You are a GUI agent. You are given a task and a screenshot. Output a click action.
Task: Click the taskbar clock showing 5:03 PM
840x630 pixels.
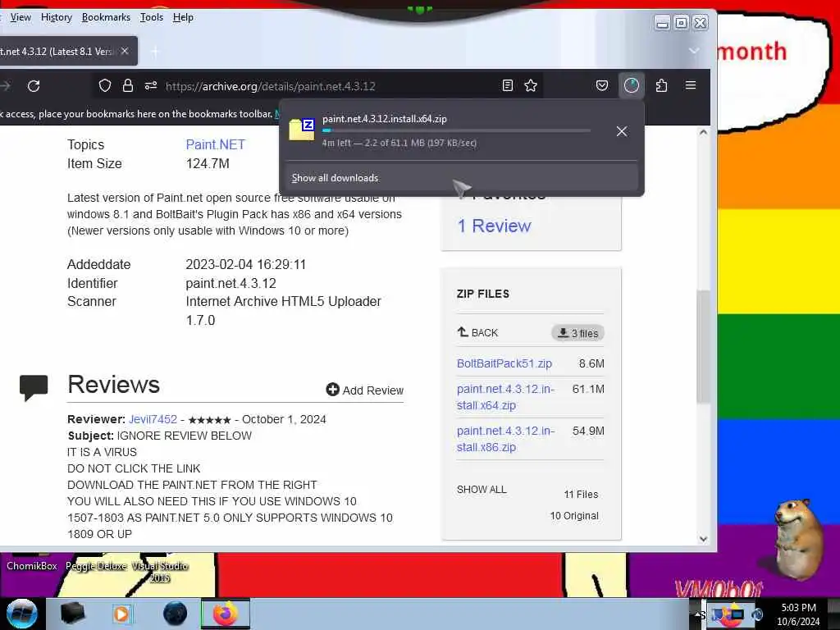click(798, 614)
